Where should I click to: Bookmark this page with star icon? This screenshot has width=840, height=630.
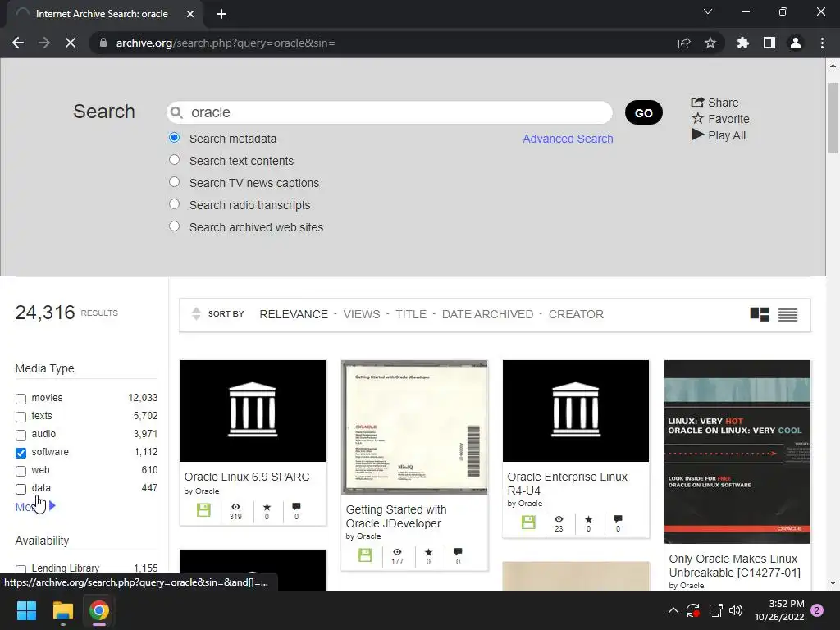point(710,43)
